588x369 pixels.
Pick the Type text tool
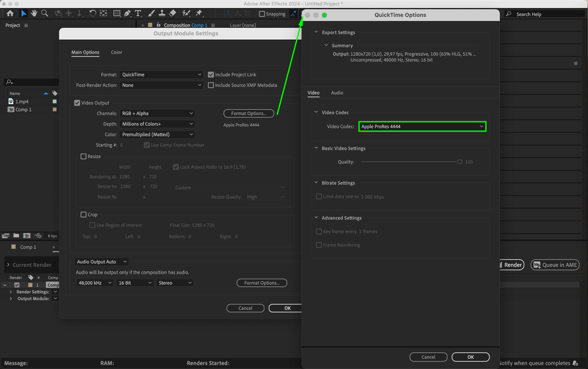(138, 13)
